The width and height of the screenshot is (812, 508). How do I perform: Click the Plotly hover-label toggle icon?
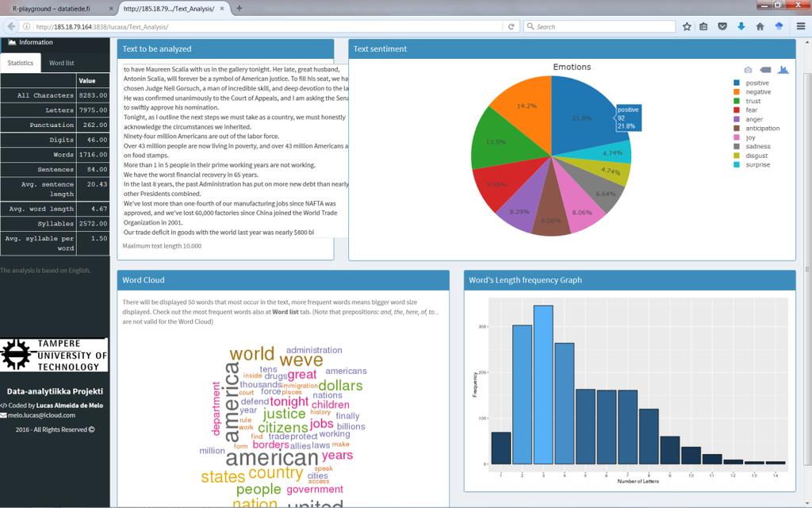coord(765,70)
